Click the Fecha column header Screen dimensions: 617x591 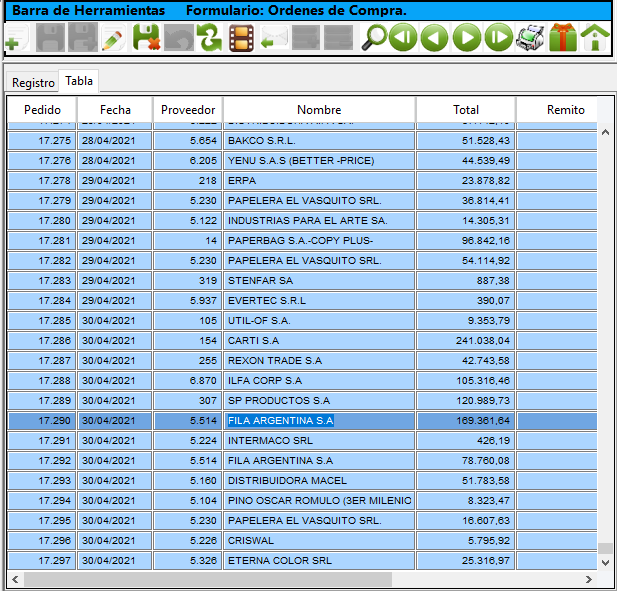(115, 110)
